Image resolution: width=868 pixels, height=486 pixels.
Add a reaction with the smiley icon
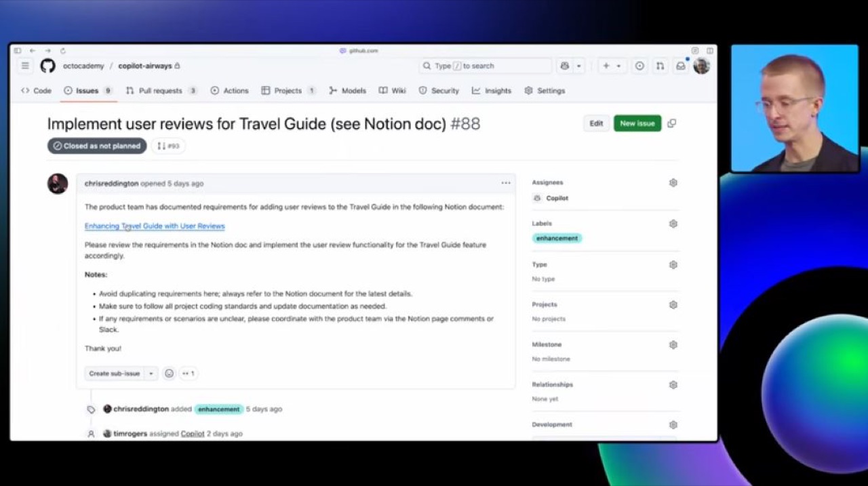point(170,373)
